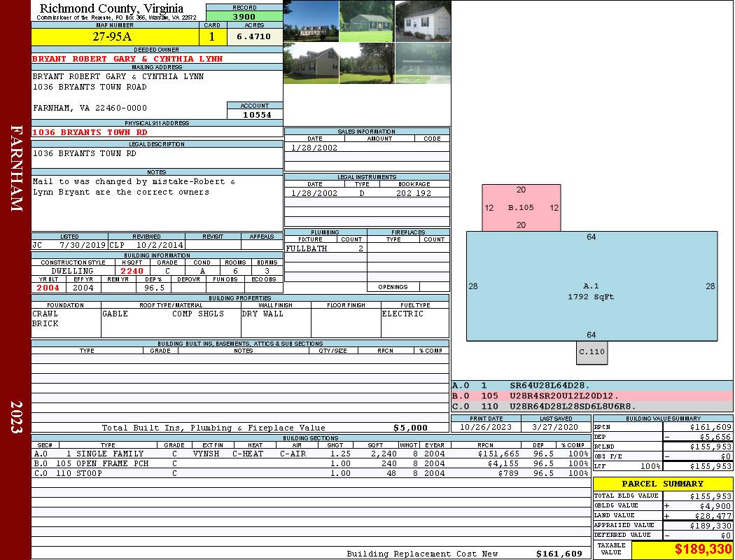Click the 2023 year label in sidebar

(x=17, y=417)
